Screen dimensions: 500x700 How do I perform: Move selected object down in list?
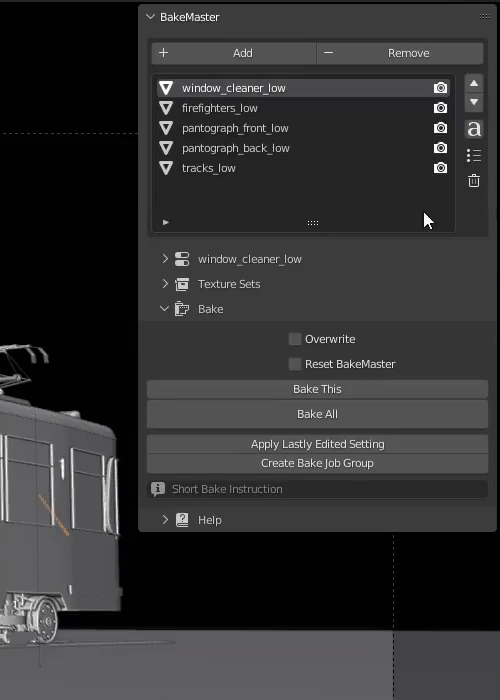pos(474,102)
